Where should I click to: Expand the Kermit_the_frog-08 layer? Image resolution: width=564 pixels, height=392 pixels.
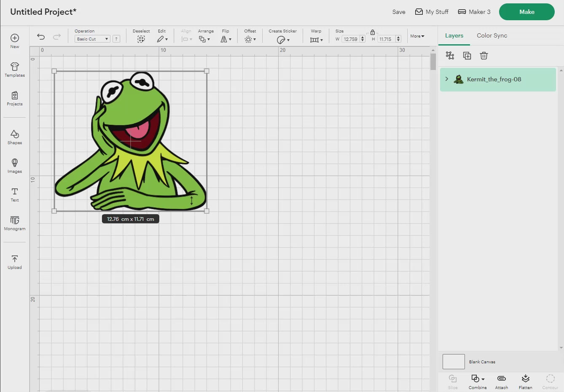coord(447,79)
